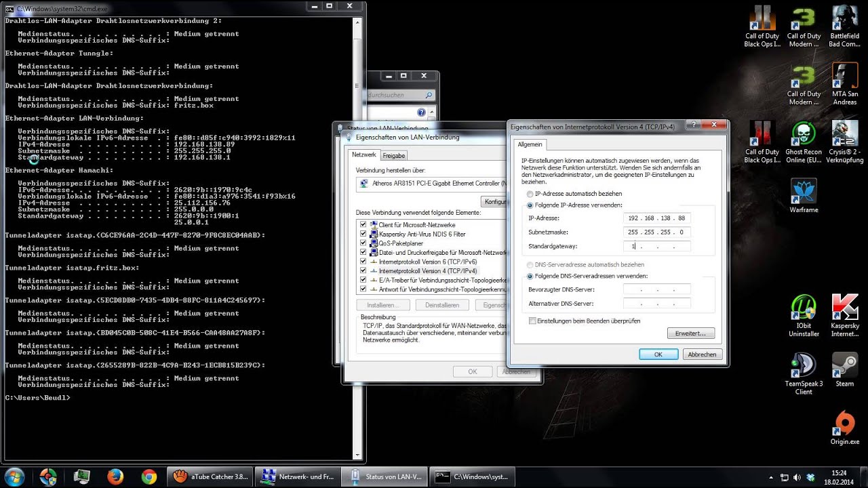The width and height of the screenshot is (868, 488).
Task: Click into the Standardgateway field
Action: tap(656, 247)
